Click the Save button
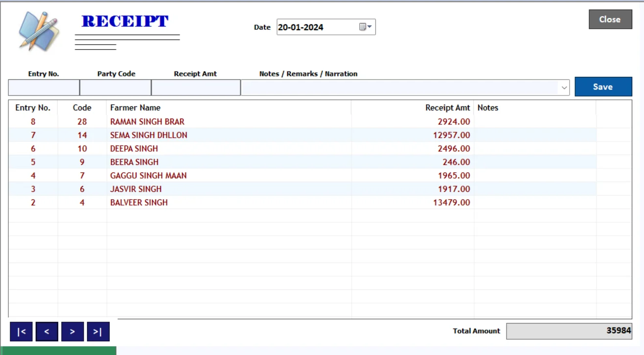 pos(603,87)
